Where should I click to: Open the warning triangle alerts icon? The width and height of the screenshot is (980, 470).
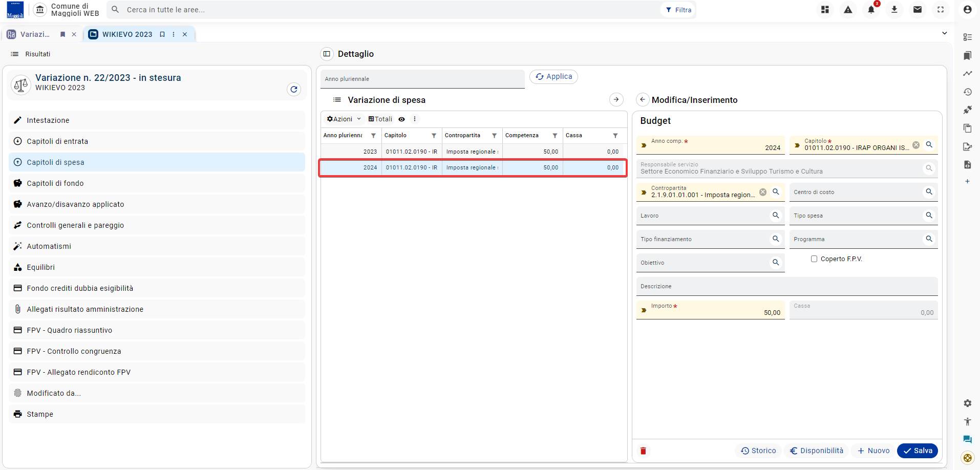pyautogui.click(x=848, y=10)
